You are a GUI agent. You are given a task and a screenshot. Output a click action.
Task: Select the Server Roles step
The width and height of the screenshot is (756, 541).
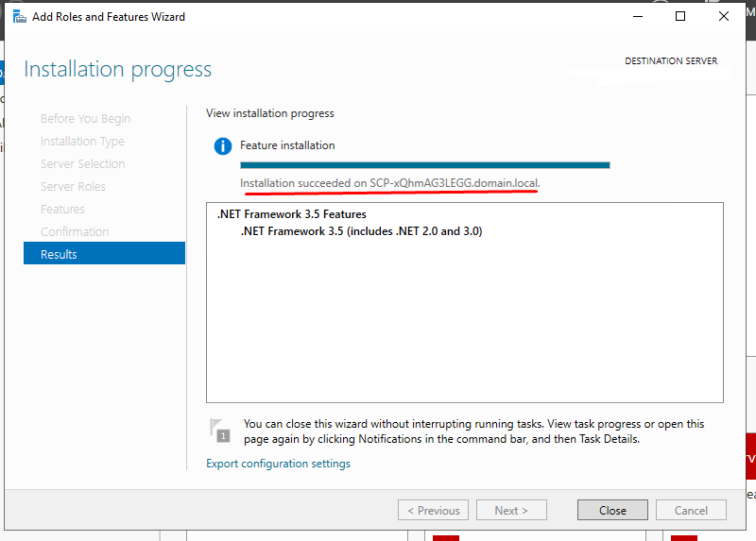(73, 186)
